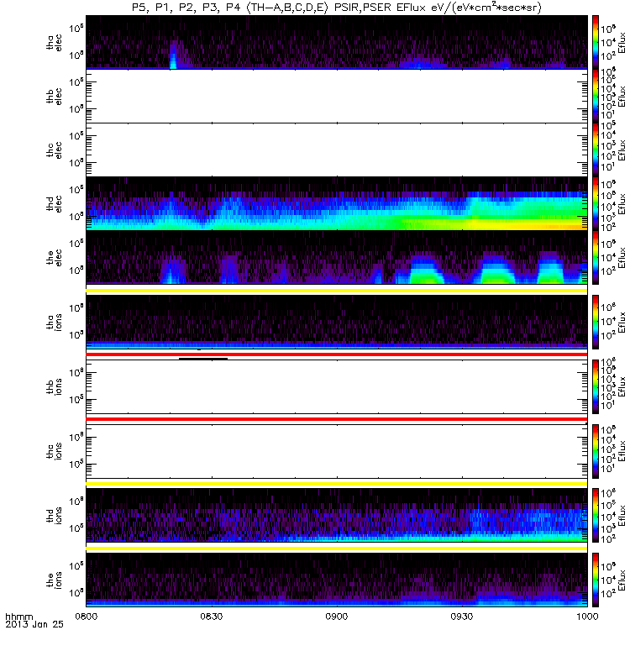Click the color bar for thc ions panel
Screen dimensions: 630x672
[596, 451]
